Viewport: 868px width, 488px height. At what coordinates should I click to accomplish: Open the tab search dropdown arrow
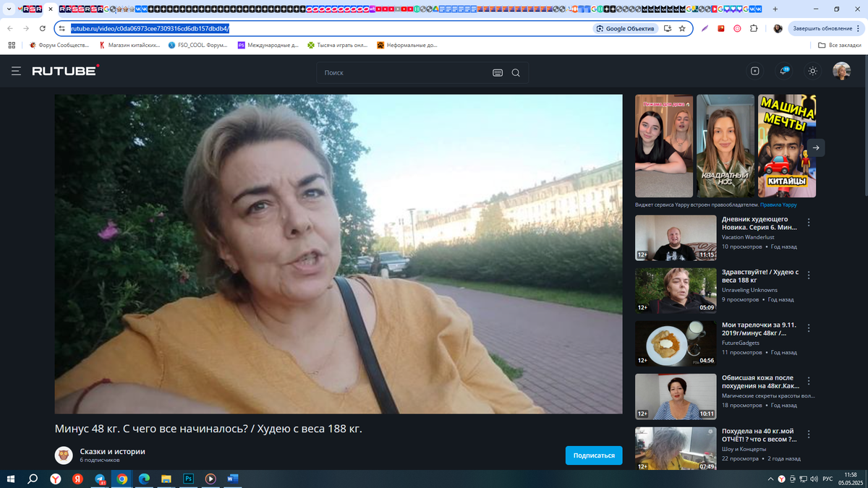click(9, 9)
